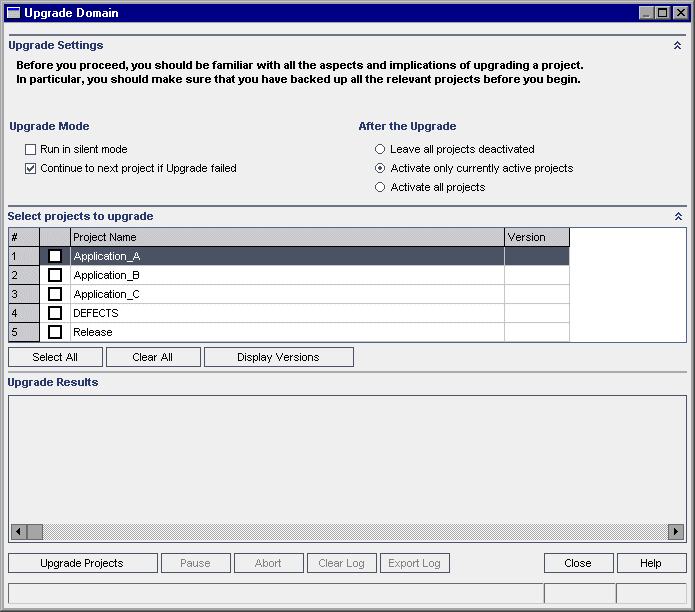Select the Application_B project name
Screen dimensions: 695x612
click(x=106, y=275)
